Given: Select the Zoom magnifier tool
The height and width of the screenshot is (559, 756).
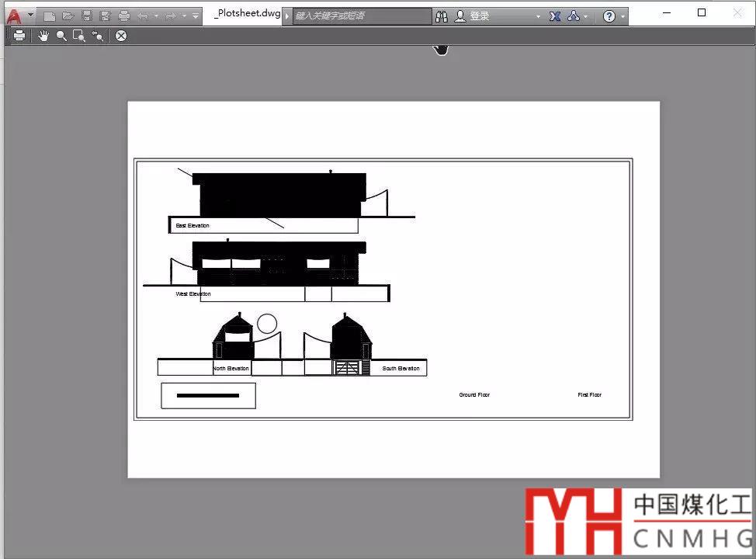Looking at the screenshot, I should [x=61, y=36].
